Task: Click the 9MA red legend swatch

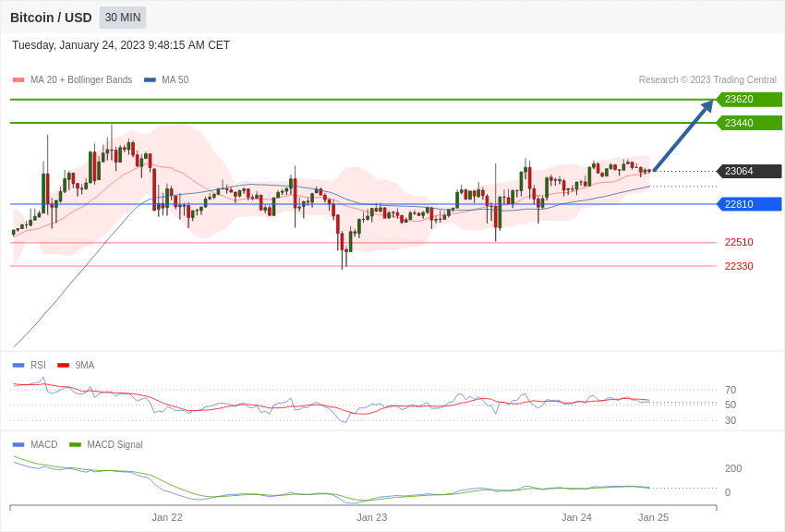Action: 63,366
